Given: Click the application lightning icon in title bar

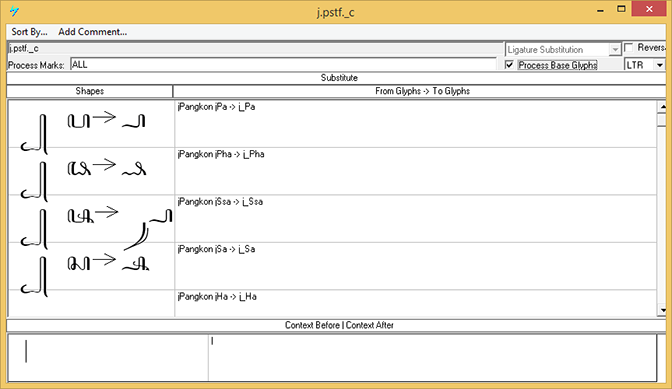Looking at the screenshot, I should tap(15, 11).
